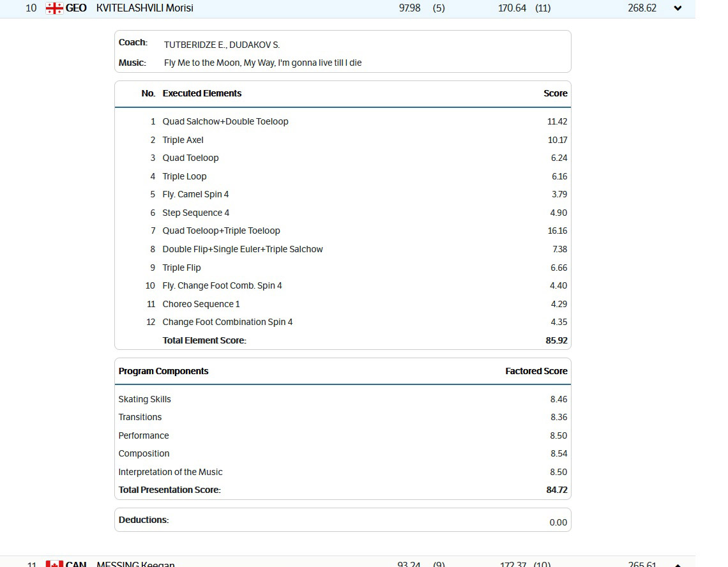Image resolution: width=728 pixels, height=567 pixels.
Task: Click the Skating Skills component
Action: pyautogui.click(x=145, y=399)
